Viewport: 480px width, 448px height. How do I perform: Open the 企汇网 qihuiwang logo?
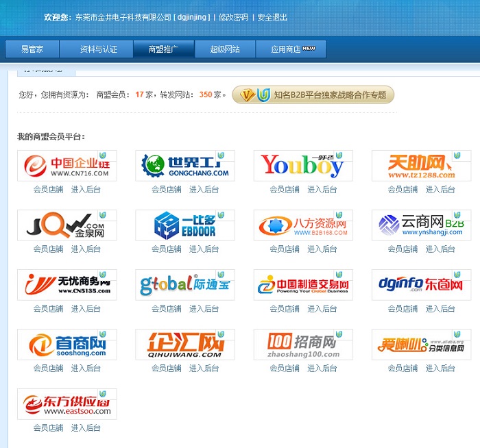(185, 345)
